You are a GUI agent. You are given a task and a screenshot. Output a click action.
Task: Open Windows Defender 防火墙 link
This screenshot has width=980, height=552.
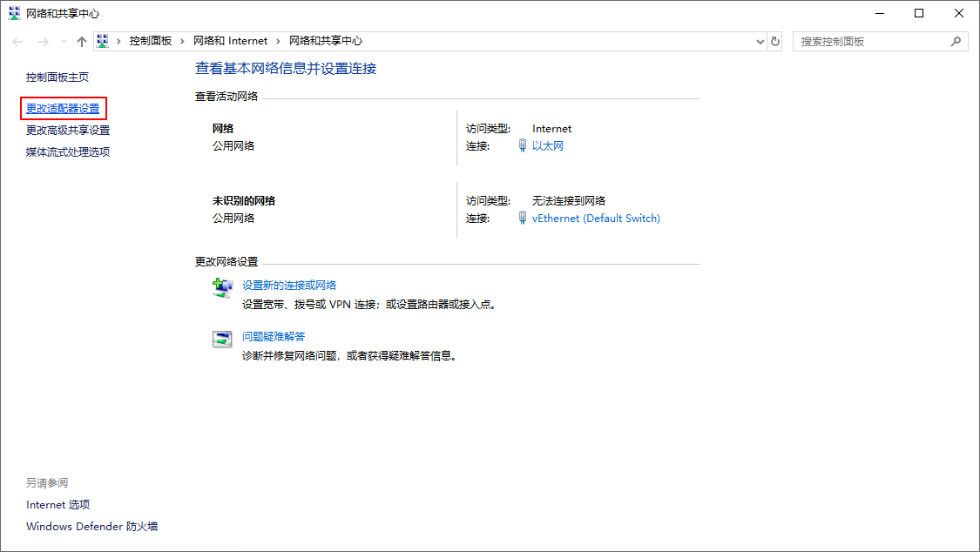pyautogui.click(x=91, y=527)
